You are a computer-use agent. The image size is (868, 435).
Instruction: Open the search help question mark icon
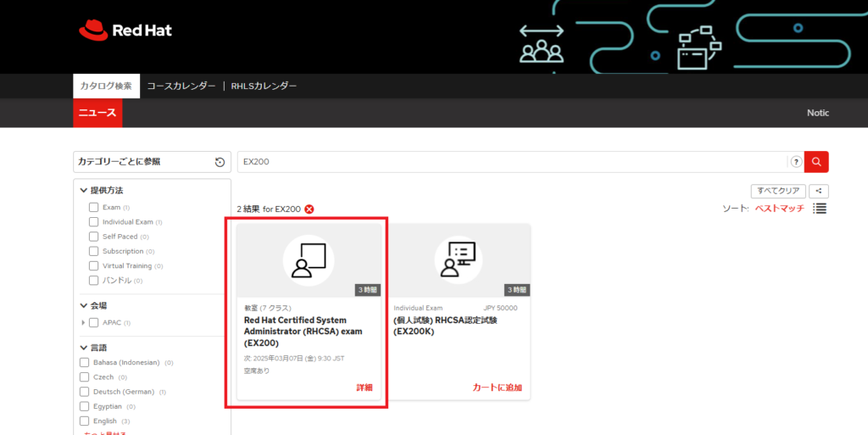pos(796,162)
